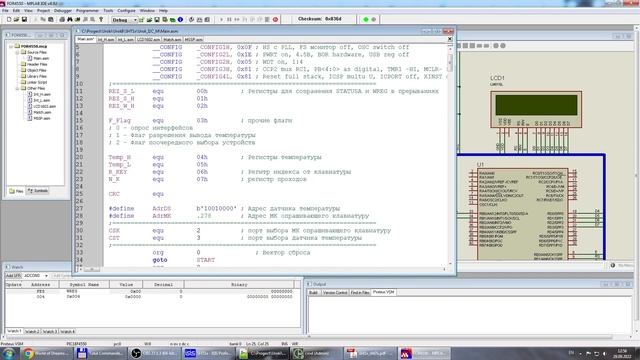Click the Binary column header in Watch
The width and height of the screenshot is (640, 360).
point(239,284)
